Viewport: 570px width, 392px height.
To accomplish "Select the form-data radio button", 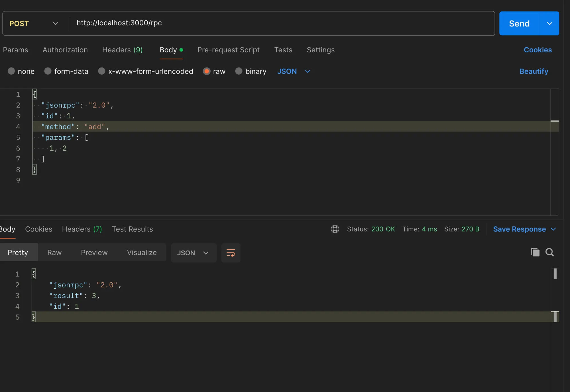I will point(48,71).
